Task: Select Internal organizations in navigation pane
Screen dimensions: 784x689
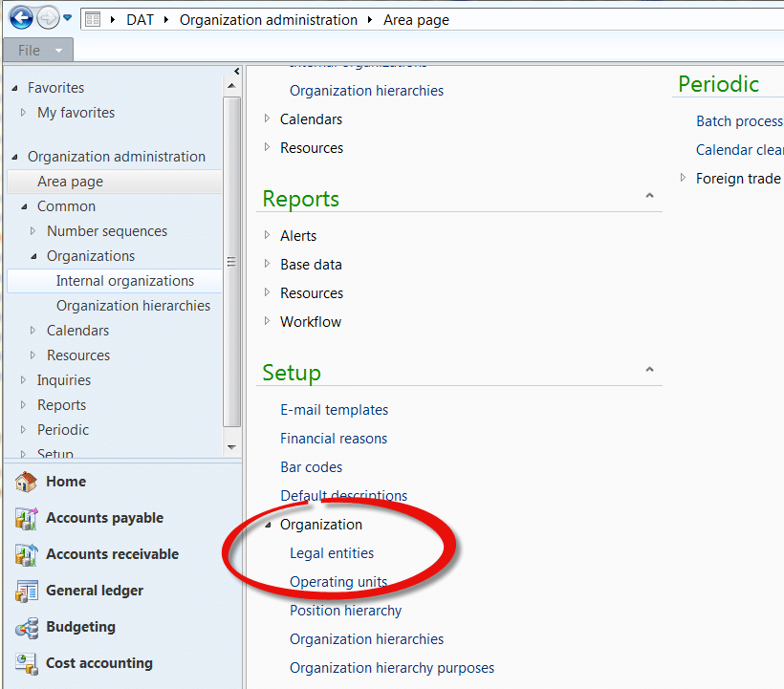Action: (x=124, y=281)
